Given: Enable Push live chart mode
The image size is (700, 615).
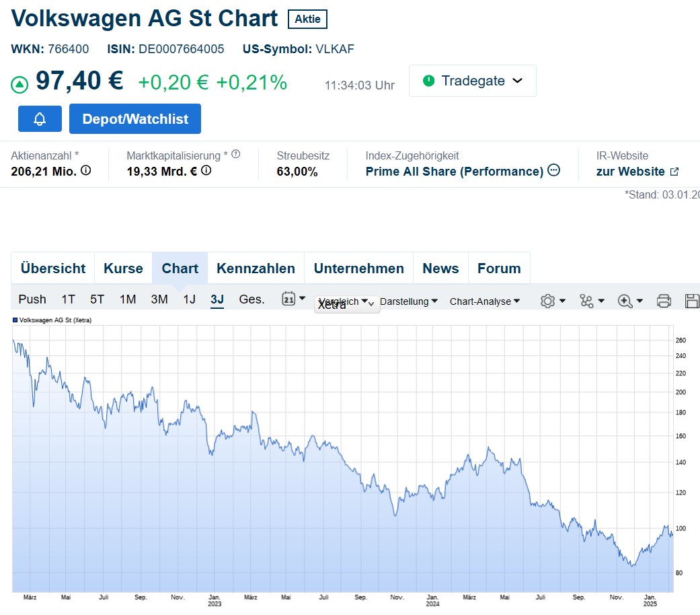Looking at the screenshot, I should click(x=32, y=299).
